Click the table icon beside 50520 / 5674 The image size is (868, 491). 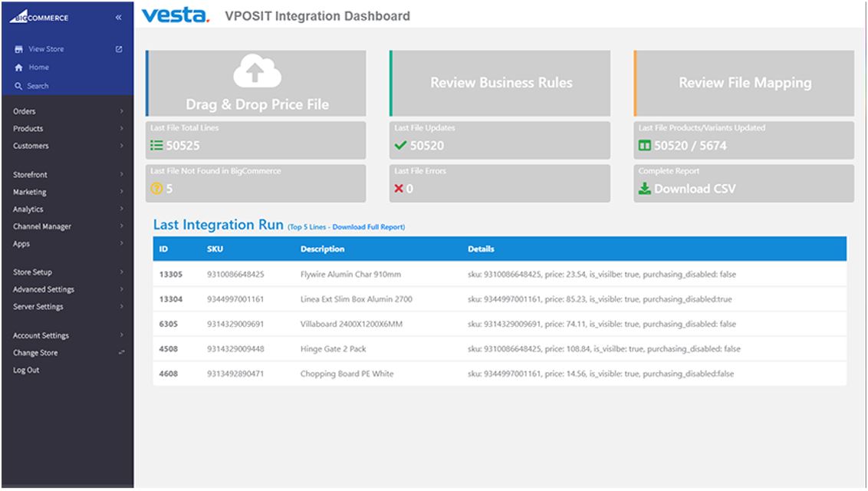(x=644, y=146)
